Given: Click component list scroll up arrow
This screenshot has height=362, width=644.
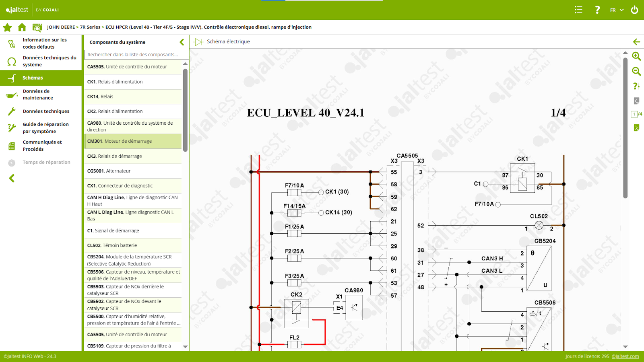Looking at the screenshot, I should tap(185, 64).
